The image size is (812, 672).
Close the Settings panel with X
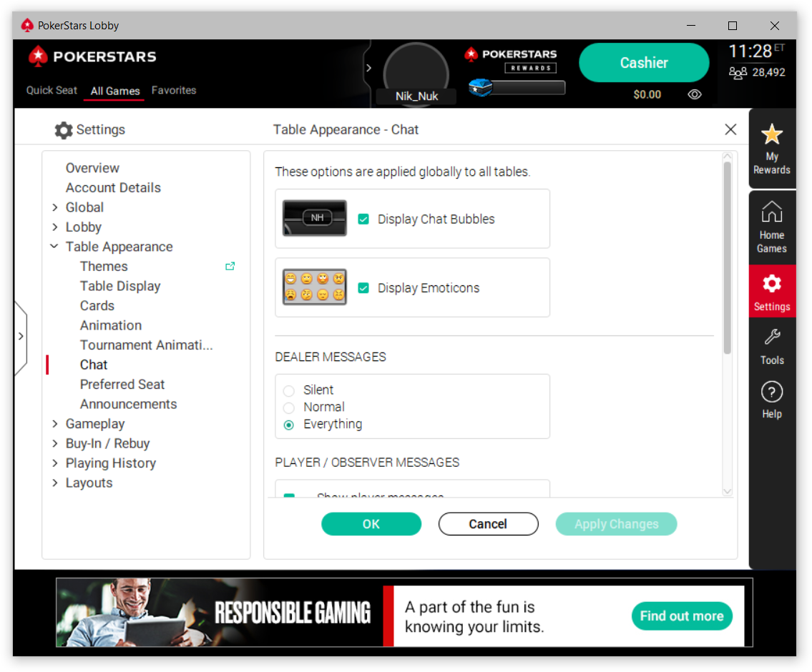[x=730, y=129]
